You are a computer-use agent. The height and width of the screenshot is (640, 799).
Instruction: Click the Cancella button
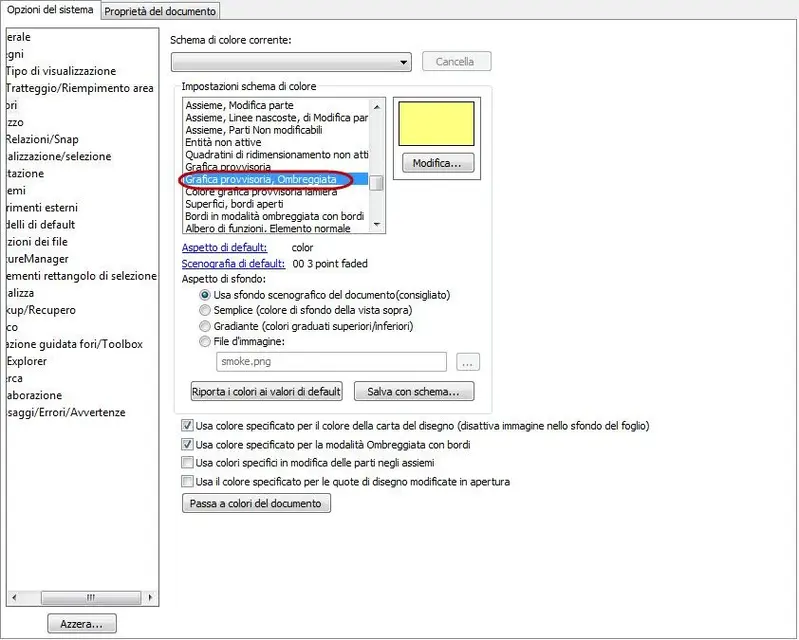[457, 62]
